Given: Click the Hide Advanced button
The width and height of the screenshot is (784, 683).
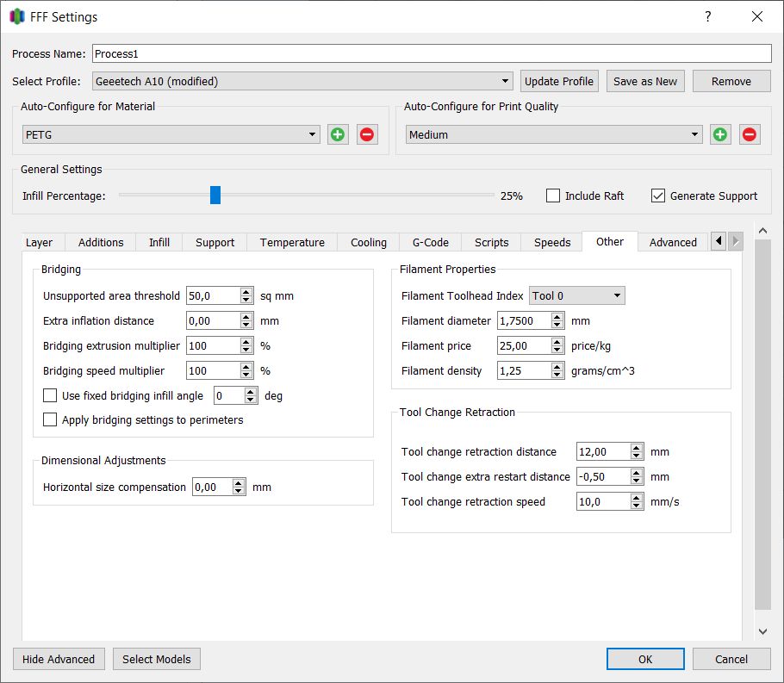Looking at the screenshot, I should tap(59, 659).
